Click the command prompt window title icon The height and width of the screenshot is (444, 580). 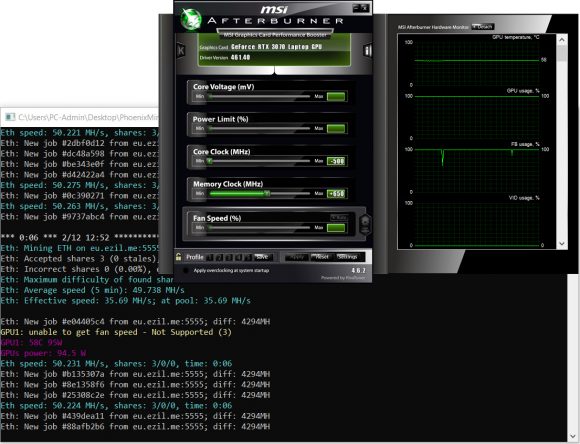tap(10, 117)
